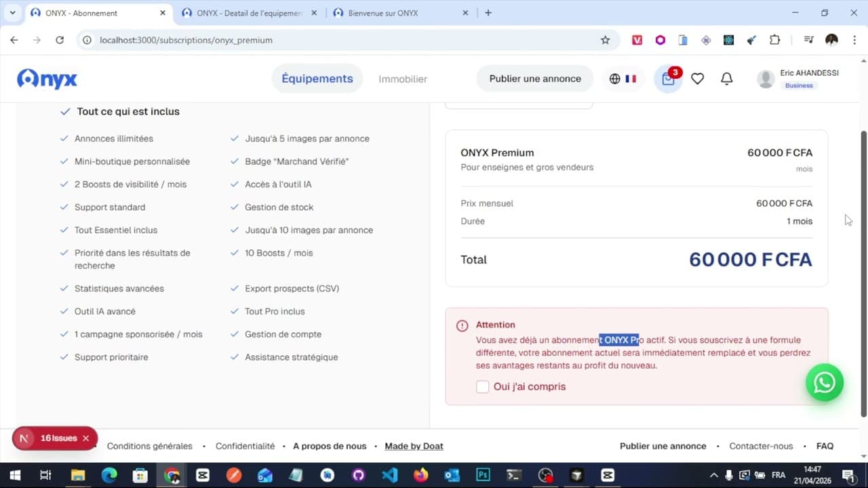Click the "Business" account badge
Screen dimensions: 868x488
pos(799,85)
